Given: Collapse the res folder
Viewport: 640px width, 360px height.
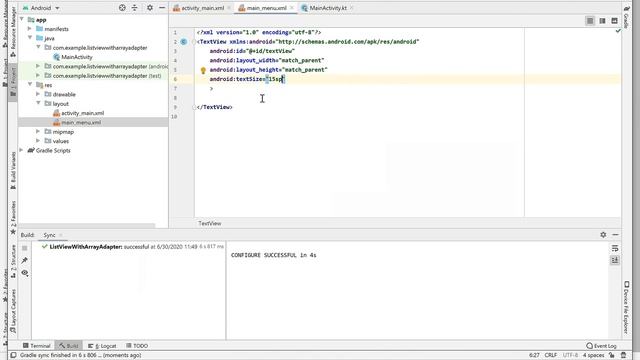Looking at the screenshot, I should click(x=30, y=85).
